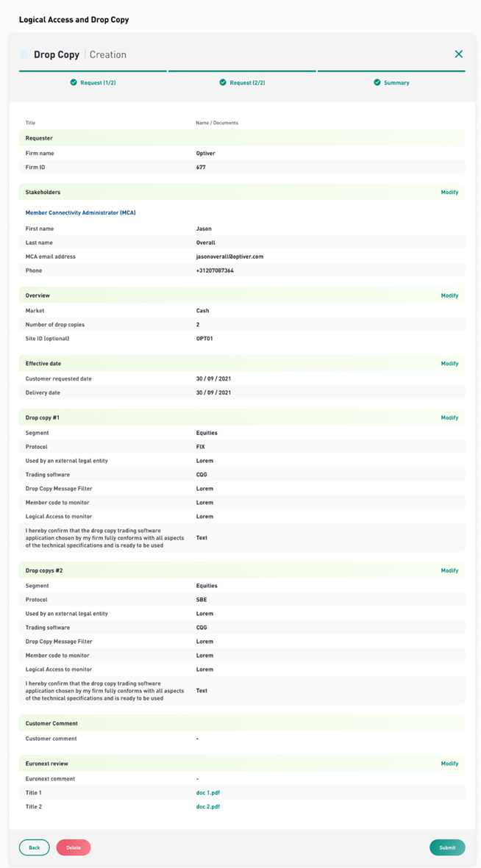Click the Customer requested date value

pyautogui.click(x=213, y=379)
